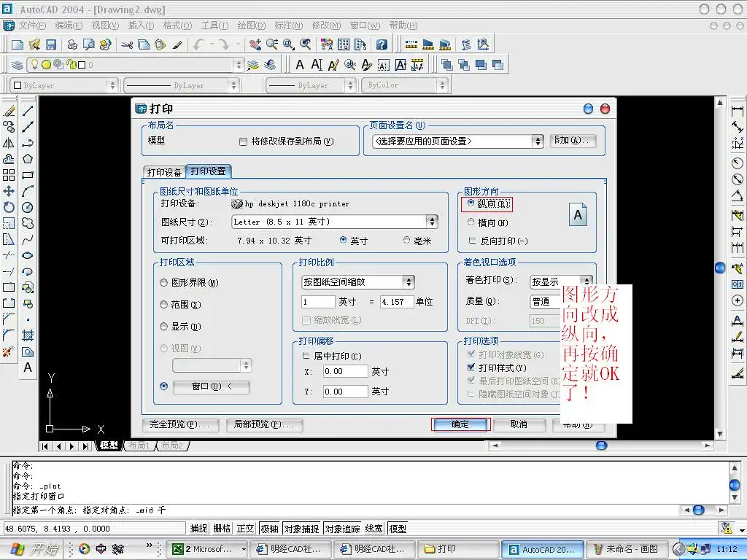The height and width of the screenshot is (560, 747).
Task: Choose 毫米 as the paper unit
Action: pos(406,240)
